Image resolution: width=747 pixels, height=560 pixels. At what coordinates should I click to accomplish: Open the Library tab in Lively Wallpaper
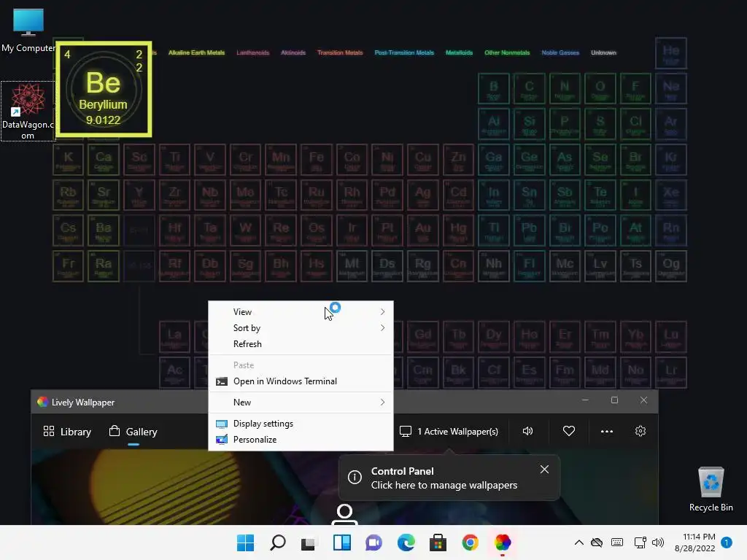pos(67,432)
